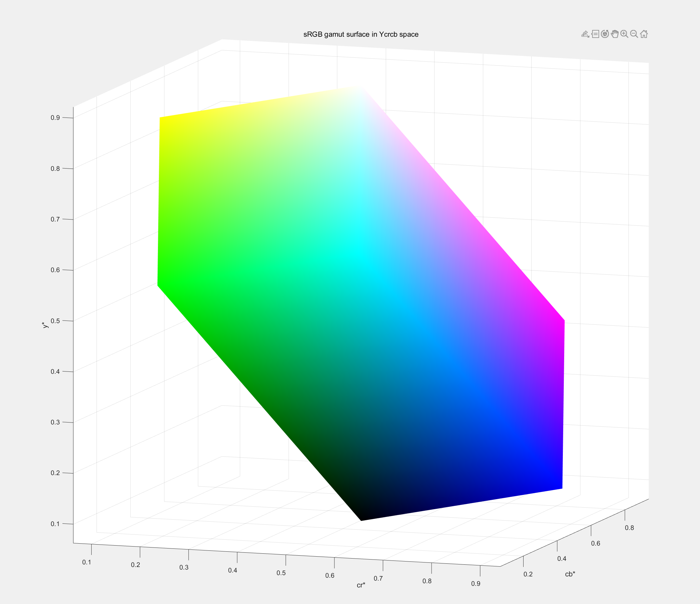Click the 0.5 tick on the y* axis
The height and width of the screenshot is (604, 700).
(55, 321)
